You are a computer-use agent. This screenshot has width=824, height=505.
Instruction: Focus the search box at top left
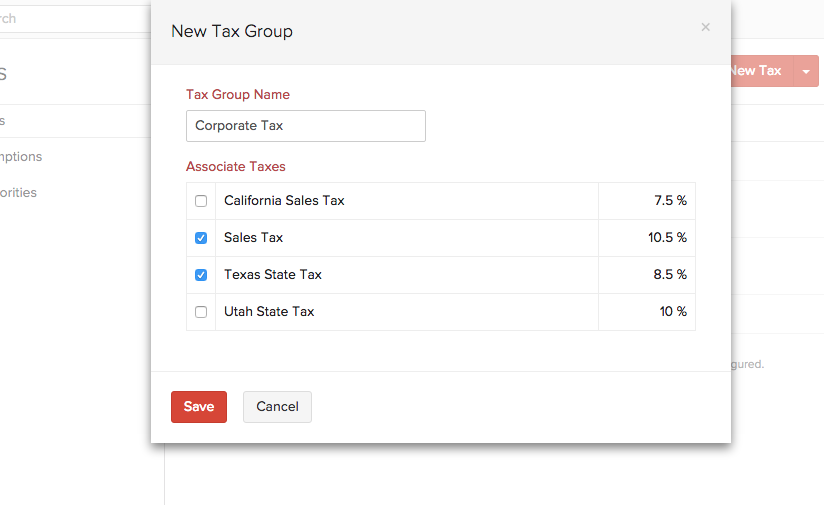click(60, 18)
